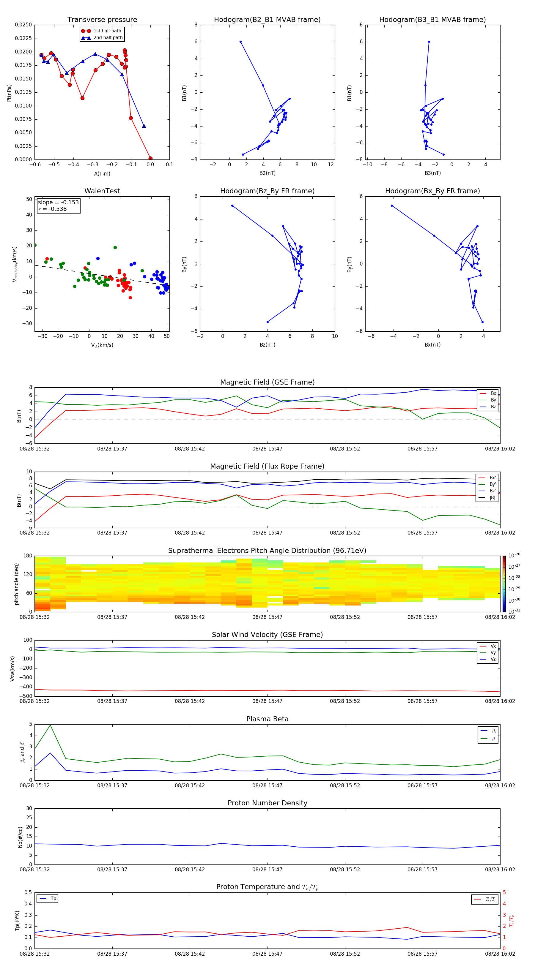Click the 'Hodogram(B2_B1 MVAB frame)' title
Screen dimensions: 535x980
pos(267,20)
